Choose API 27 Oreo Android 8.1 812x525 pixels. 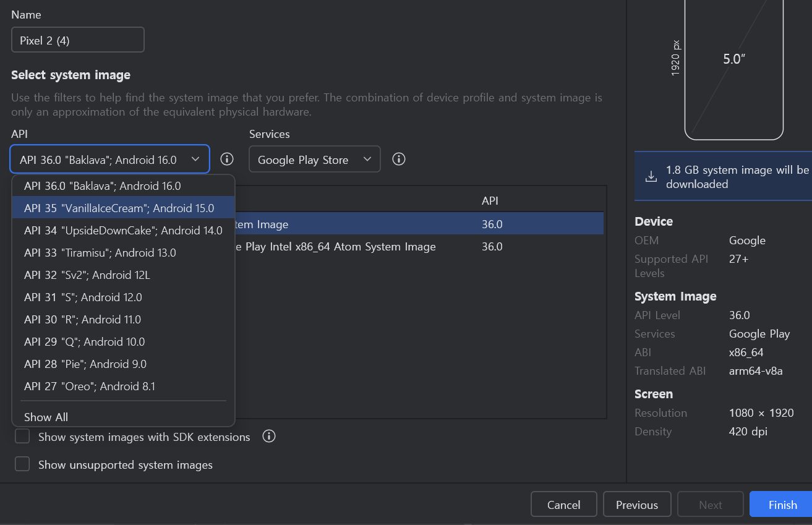coord(89,386)
